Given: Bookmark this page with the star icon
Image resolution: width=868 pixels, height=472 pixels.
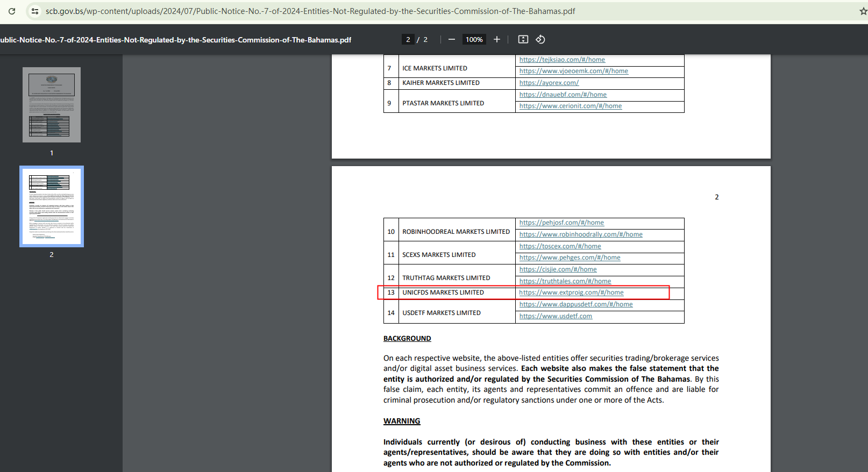Looking at the screenshot, I should 863,11.
